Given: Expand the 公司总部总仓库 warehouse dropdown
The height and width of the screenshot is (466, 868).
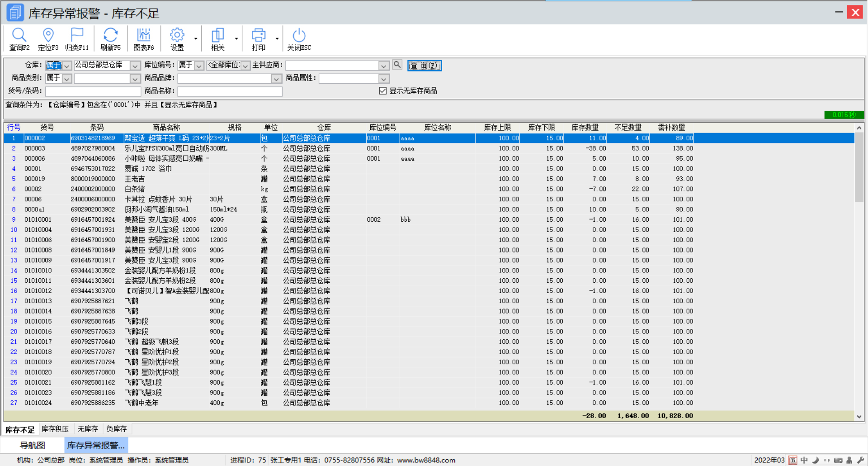Looking at the screenshot, I should [135, 66].
